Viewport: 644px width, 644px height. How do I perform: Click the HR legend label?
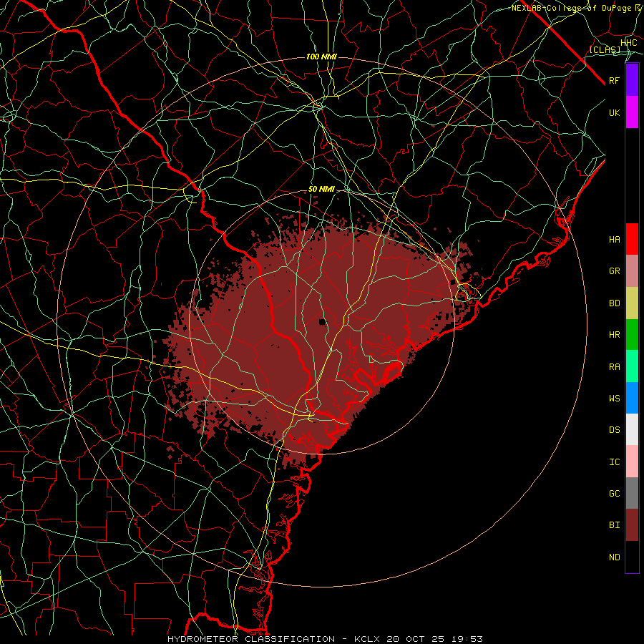coord(615,335)
